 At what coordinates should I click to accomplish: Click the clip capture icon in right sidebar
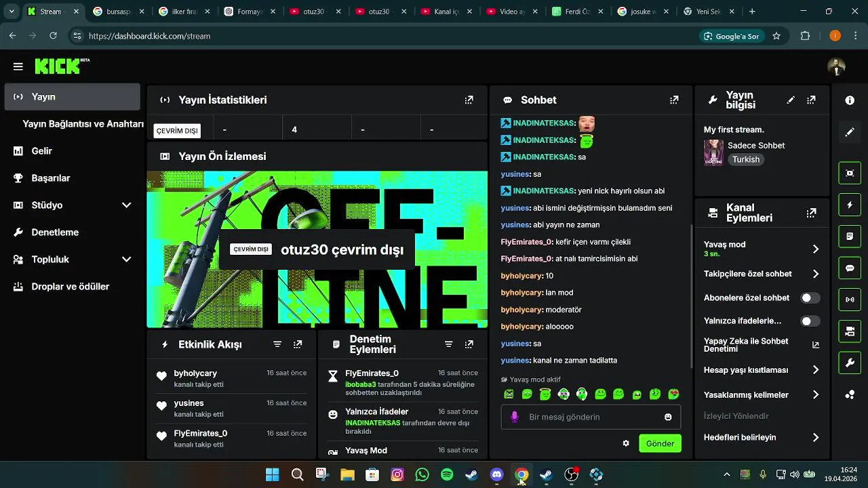click(x=850, y=173)
